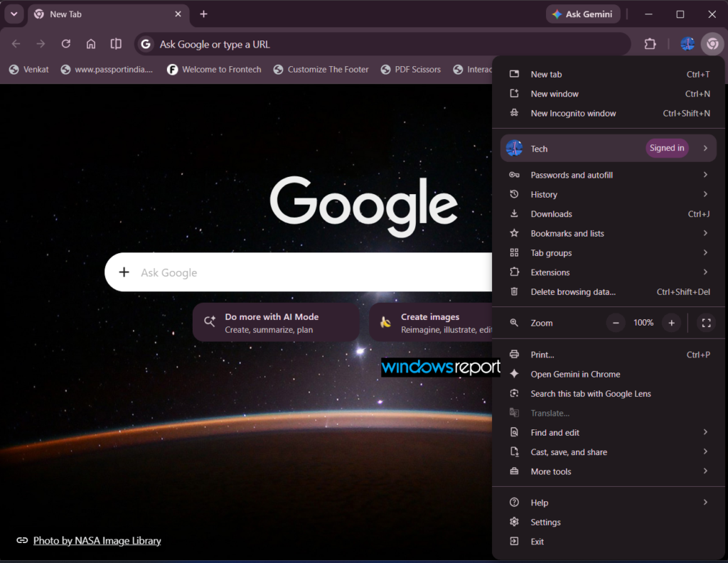Choose Open Gemini in Chrome
Screen dimensions: 728x563
click(x=609, y=374)
